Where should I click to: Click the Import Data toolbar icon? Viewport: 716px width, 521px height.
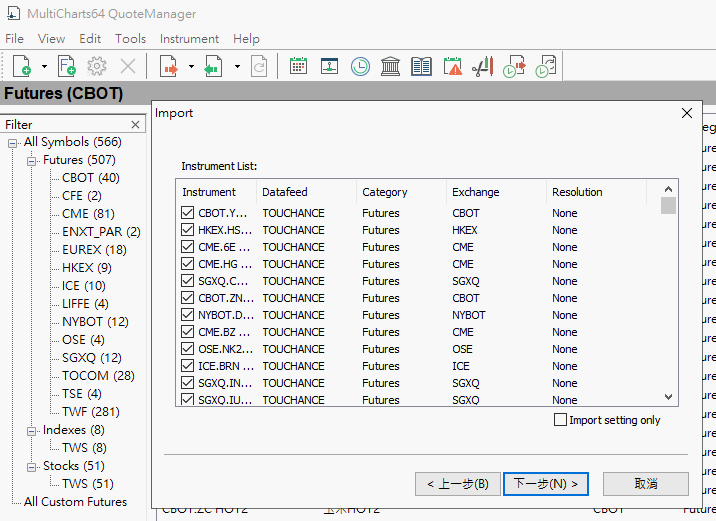coord(169,66)
